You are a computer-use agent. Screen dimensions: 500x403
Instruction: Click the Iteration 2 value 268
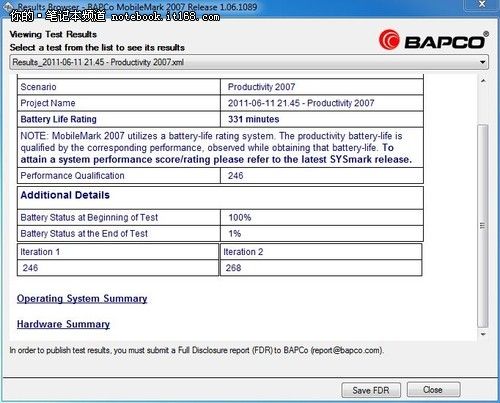[x=233, y=268]
